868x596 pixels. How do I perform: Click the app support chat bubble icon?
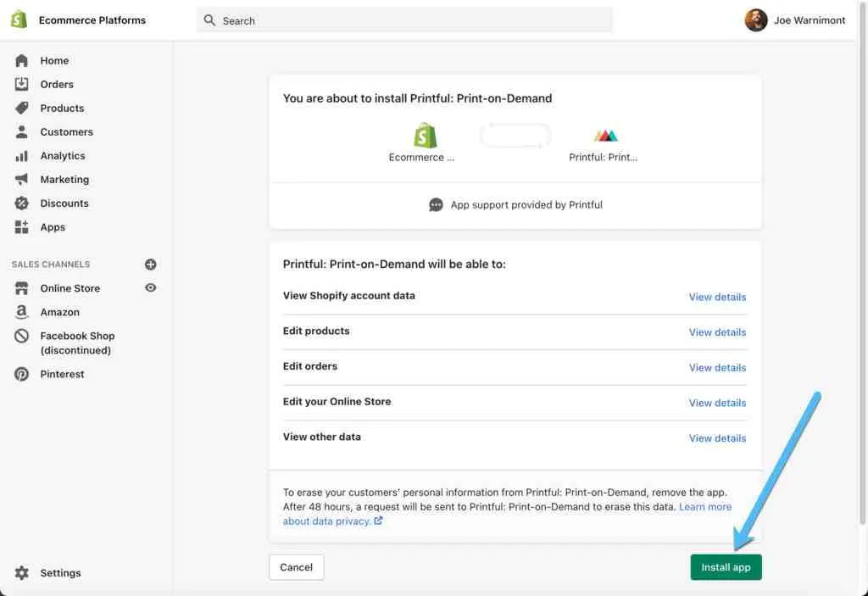(x=437, y=205)
